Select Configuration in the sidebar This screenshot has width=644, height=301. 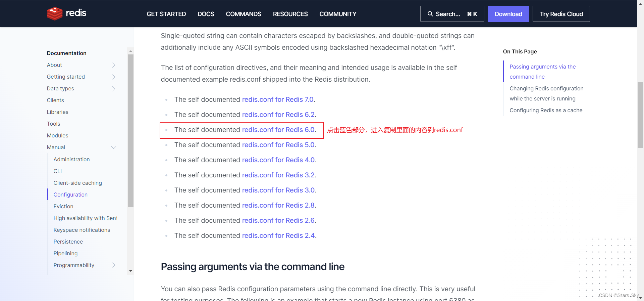[70, 195]
